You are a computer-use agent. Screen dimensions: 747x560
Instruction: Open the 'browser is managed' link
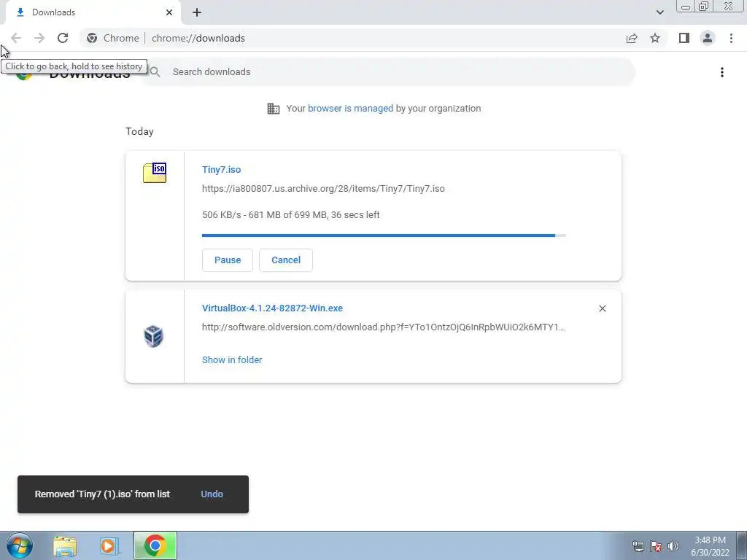coord(350,109)
